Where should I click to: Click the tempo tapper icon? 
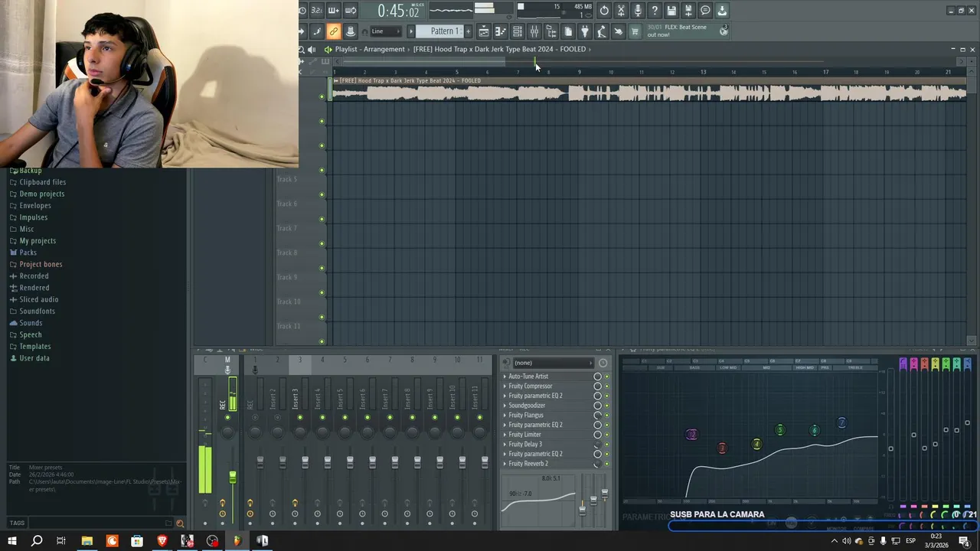pos(602,31)
